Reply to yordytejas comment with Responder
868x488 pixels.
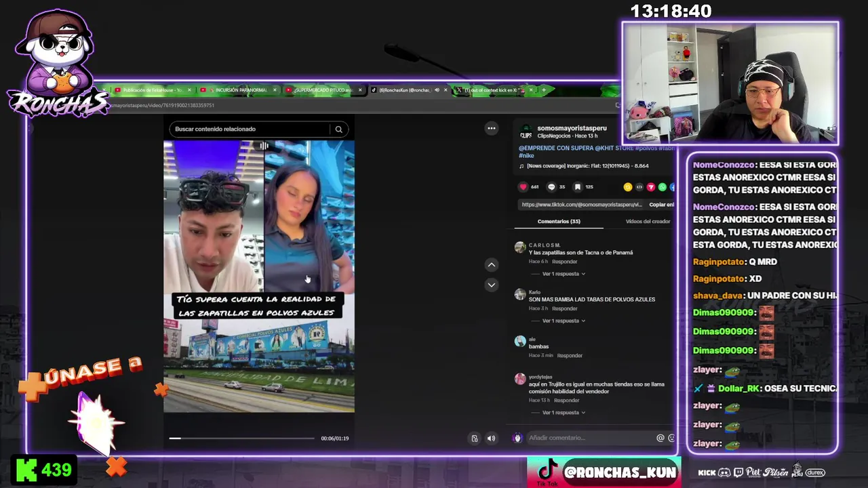point(566,401)
